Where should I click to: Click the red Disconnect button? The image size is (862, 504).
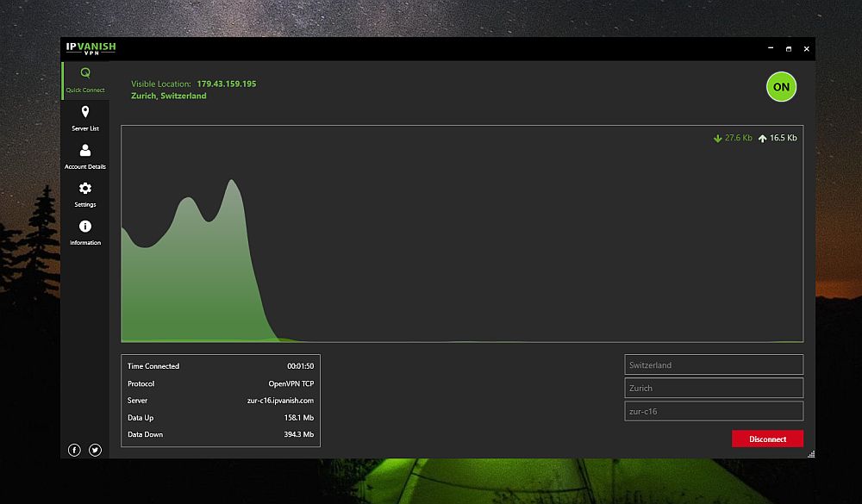point(767,439)
